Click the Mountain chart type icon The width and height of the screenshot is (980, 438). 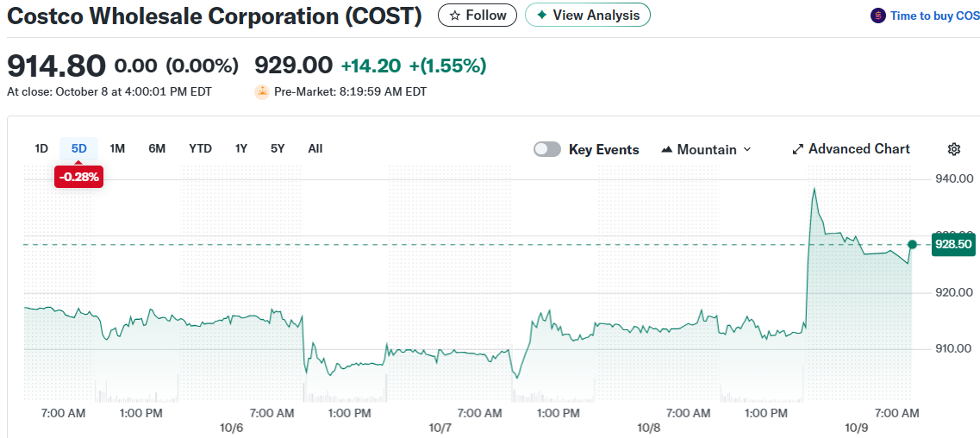[666, 149]
